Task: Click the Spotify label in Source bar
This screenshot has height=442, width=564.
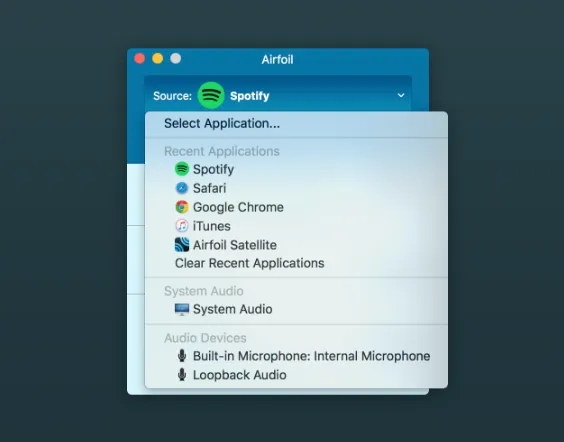Action: (250, 96)
